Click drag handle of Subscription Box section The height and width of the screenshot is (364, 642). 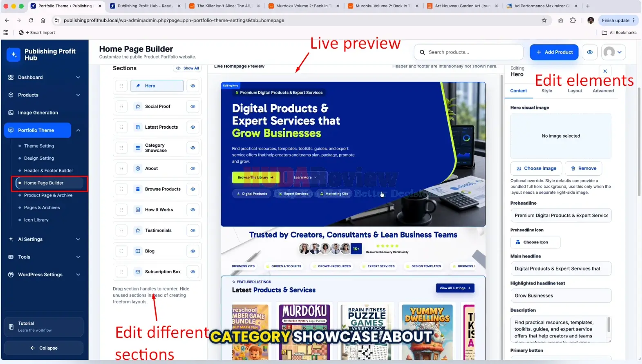click(121, 272)
